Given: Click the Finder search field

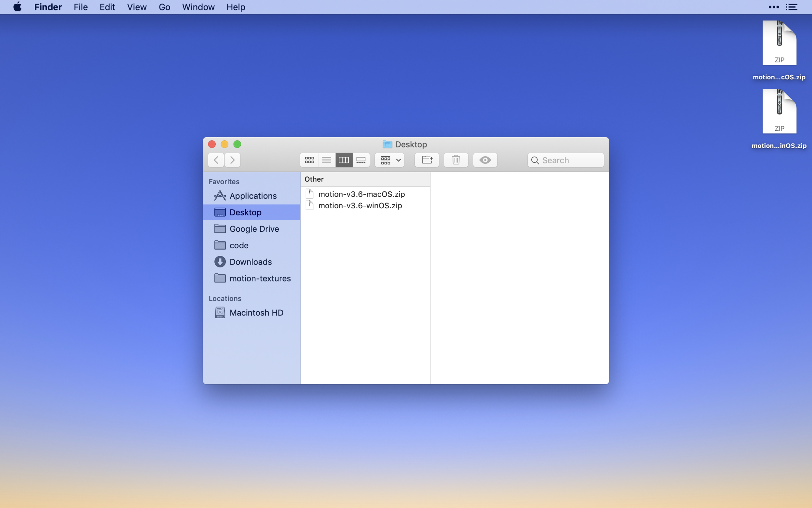Looking at the screenshot, I should [x=565, y=160].
